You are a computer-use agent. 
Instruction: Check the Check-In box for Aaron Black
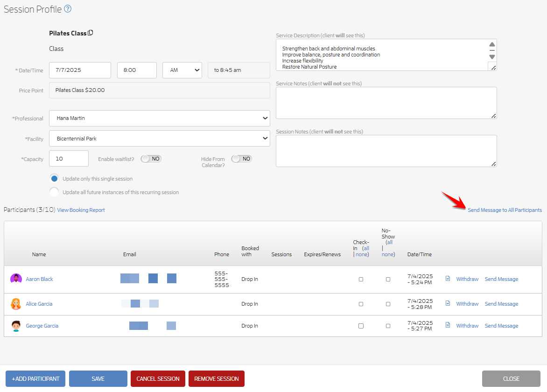tap(361, 280)
